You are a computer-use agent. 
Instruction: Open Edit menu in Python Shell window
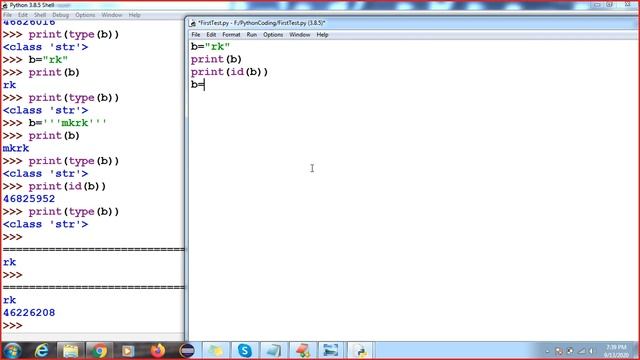pyautogui.click(x=22, y=15)
